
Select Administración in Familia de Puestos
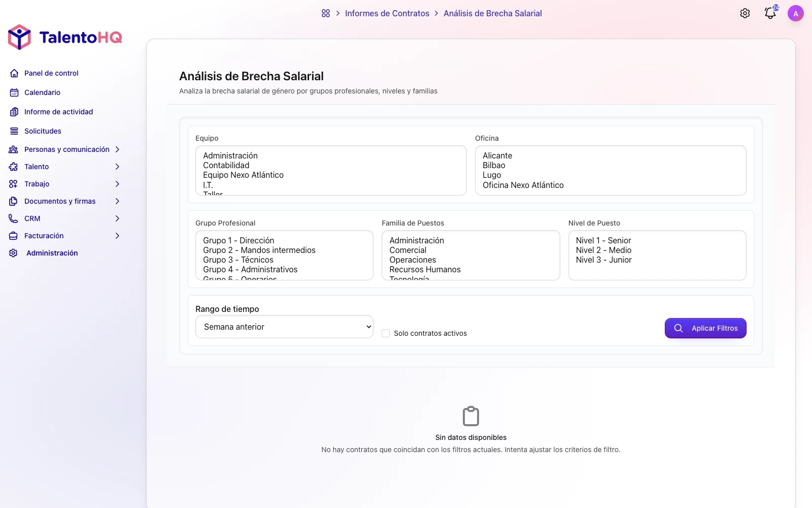coord(470,240)
